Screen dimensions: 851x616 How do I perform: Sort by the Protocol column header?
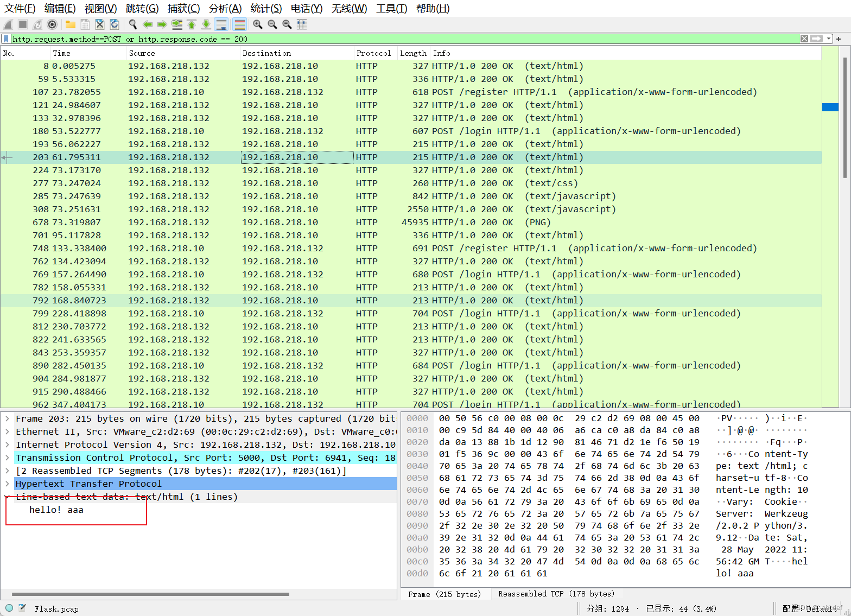(376, 53)
